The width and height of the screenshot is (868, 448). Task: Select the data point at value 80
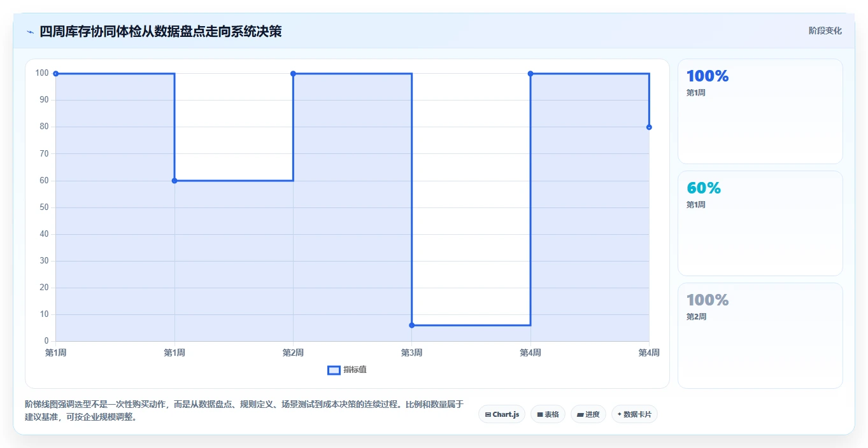tap(649, 127)
